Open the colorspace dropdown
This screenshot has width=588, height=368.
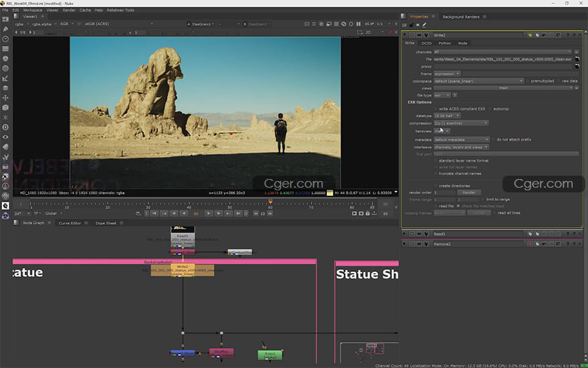pos(476,81)
